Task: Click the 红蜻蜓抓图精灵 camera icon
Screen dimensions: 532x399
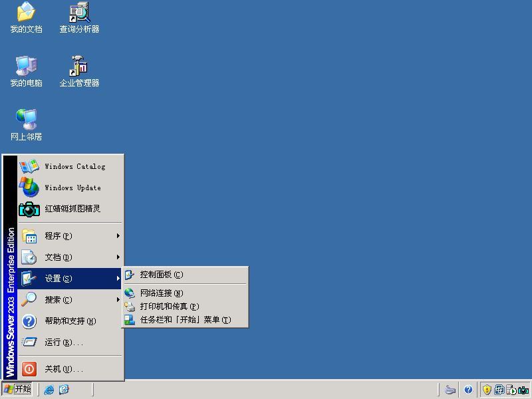Action: 29,209
